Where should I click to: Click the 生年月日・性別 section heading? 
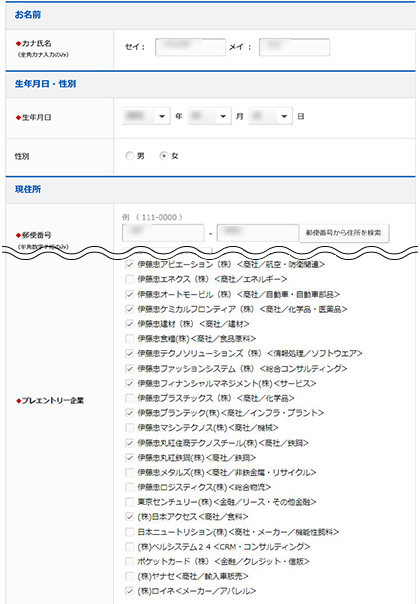coord(45,84)
